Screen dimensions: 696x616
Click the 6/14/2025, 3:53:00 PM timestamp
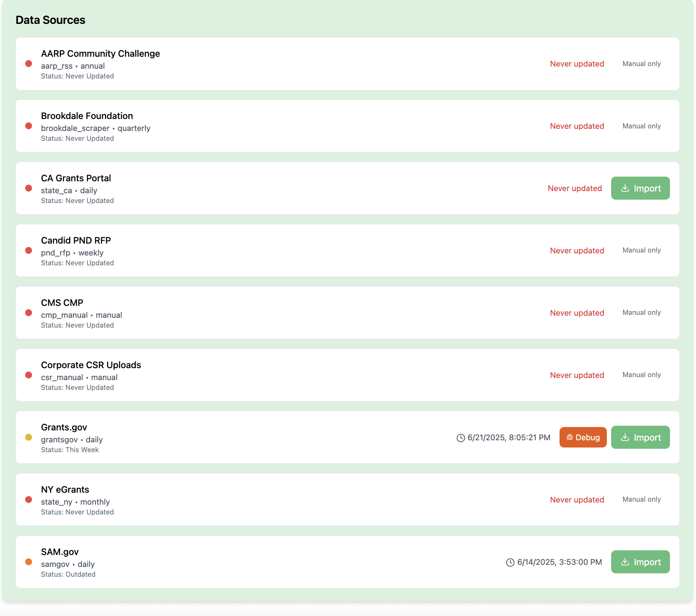click(x=560, y=562)
